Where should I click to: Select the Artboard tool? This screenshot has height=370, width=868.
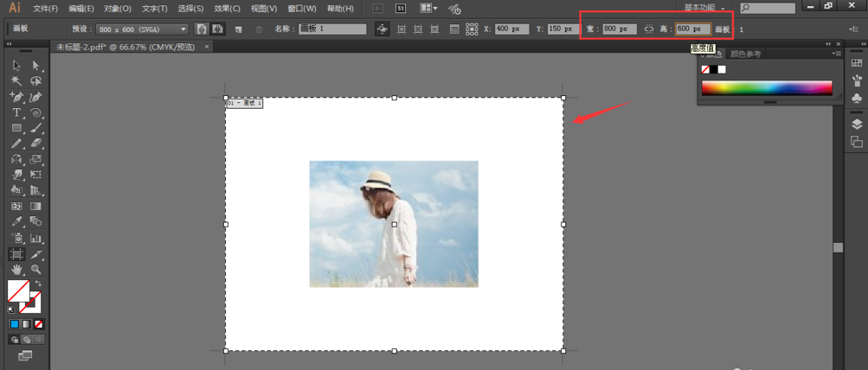pos(16,254)
